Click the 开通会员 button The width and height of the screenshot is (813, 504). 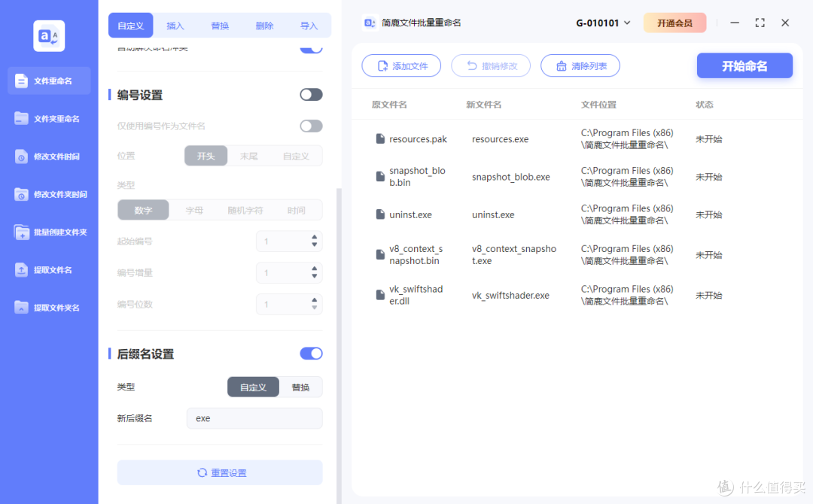coord(674,23)
